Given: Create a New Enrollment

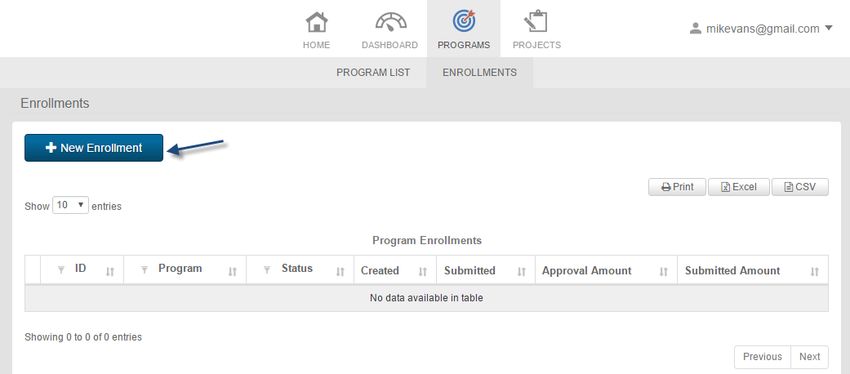Looking at the screenshot, I should 94,147.
